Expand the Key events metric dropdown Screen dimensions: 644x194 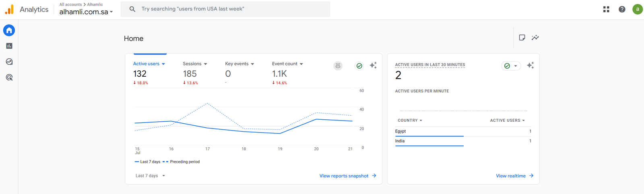click(240, 64)
